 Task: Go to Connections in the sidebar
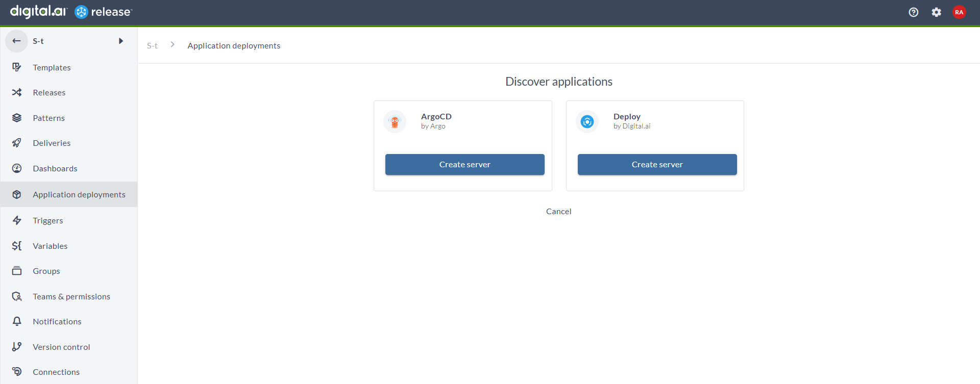(x=56, y=372)
